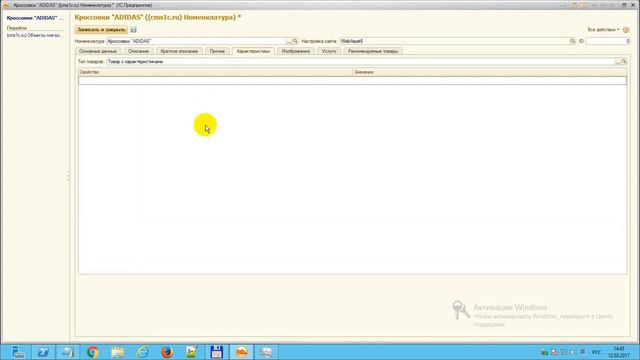This screenshot has width=640, height=360.
Task: Open File Explorer from the taskbar
Action: (118, 352)
